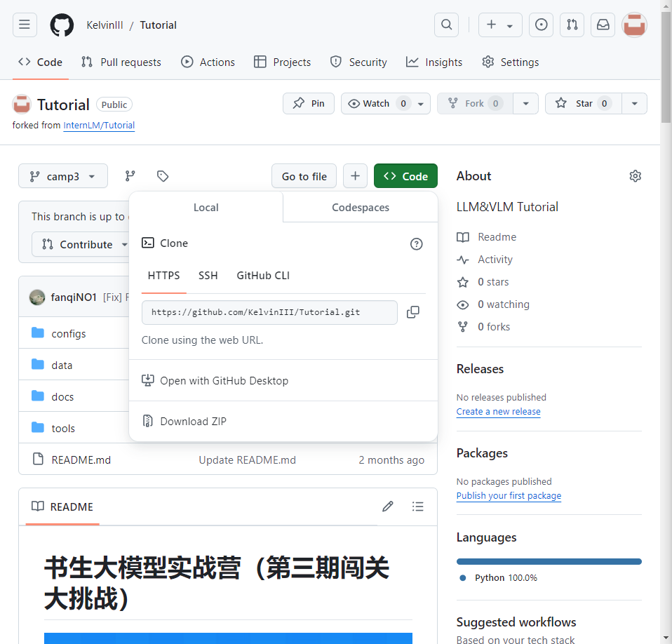
Task: Pin the Tutorial repository
Action: coord(308,104)
